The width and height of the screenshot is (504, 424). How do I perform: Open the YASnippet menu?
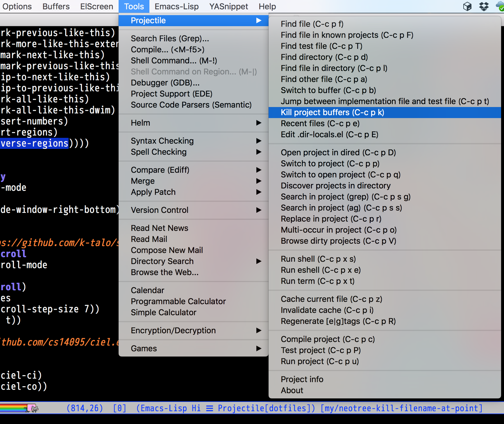click(229, 6)
